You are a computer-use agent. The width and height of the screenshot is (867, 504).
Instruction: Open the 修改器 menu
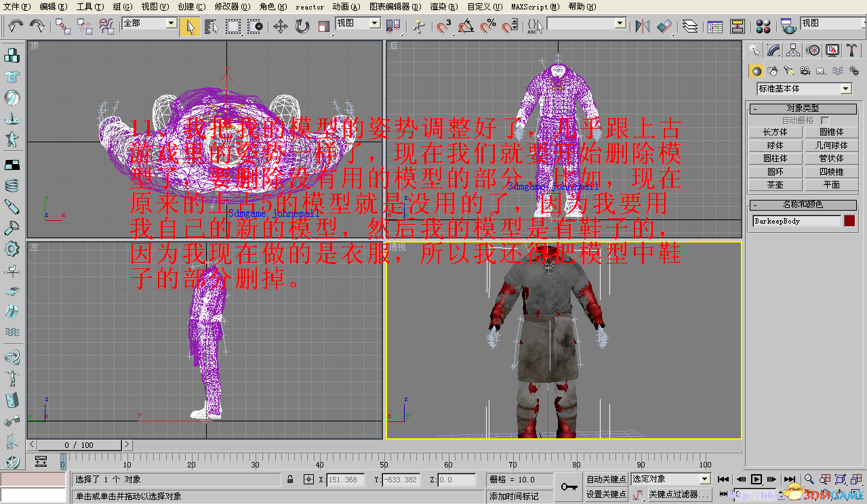pos(233,6)
